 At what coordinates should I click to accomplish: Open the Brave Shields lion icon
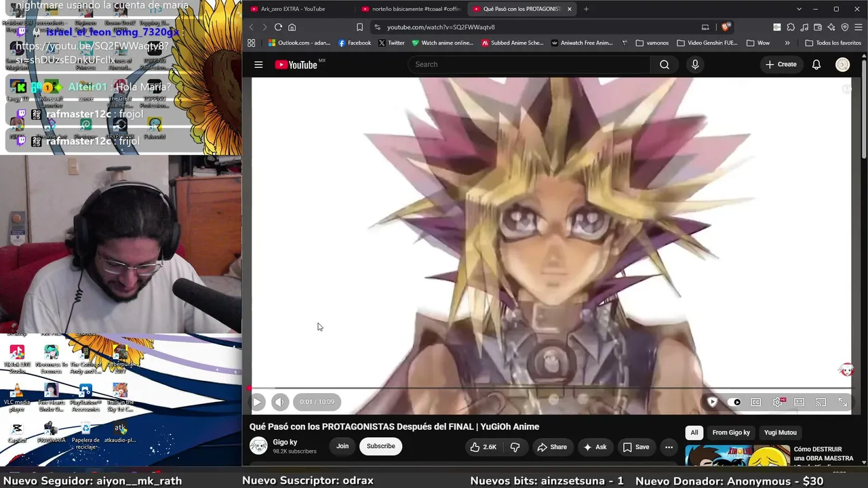(726, 27)
